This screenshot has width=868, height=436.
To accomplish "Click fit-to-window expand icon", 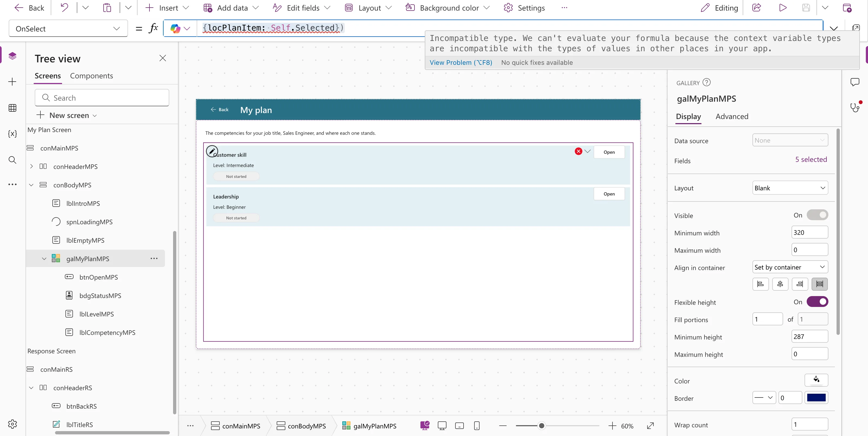I will click(x=650, y=426).
